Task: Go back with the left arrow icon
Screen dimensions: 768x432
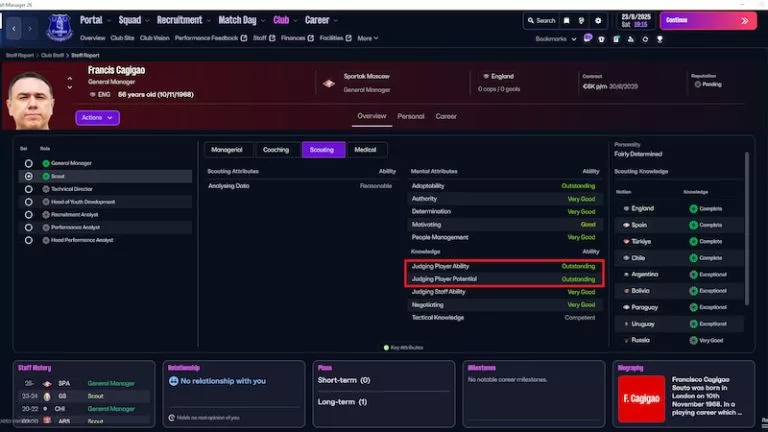Action: [x=14, y=28]
